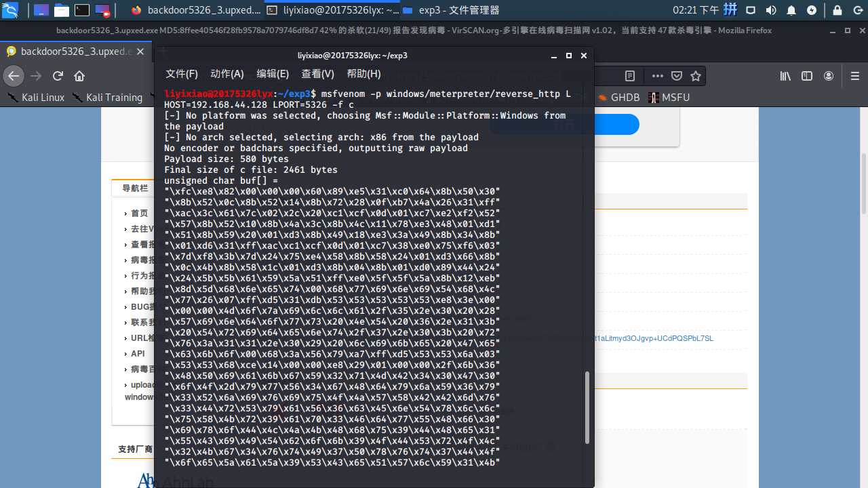Open the display/network tray icon
868x488 pixels.
click(751, 10)
